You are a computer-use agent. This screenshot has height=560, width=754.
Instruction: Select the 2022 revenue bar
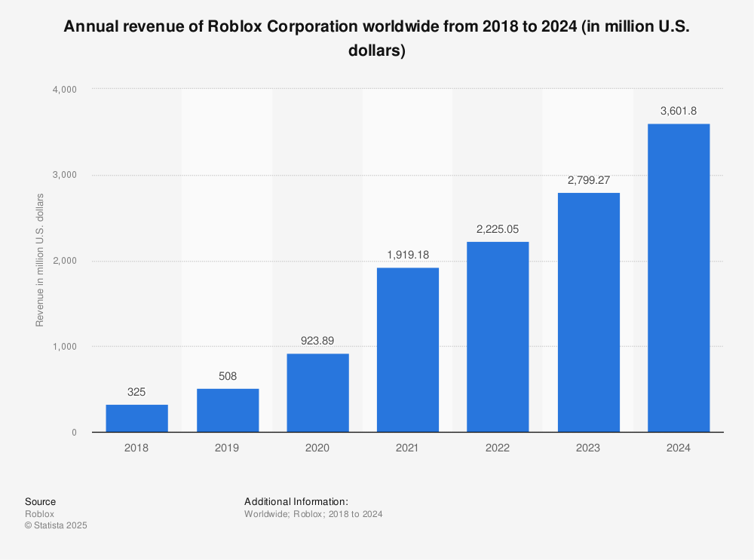(498, 335)
